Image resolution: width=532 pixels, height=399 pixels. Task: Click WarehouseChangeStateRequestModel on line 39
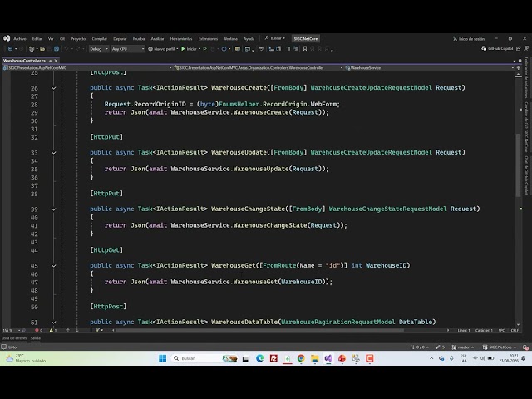tap(388, 209)
